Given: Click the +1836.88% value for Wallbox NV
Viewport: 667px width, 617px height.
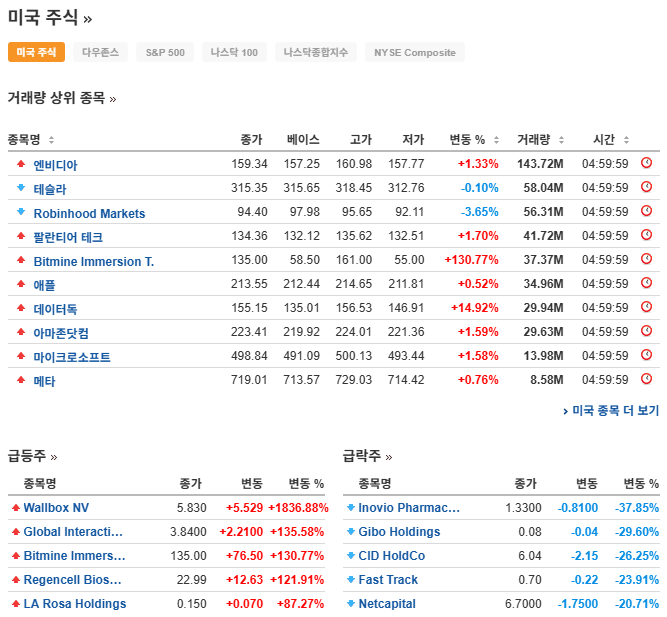Looking at the screenshot, I should click(x=299, y=508).
